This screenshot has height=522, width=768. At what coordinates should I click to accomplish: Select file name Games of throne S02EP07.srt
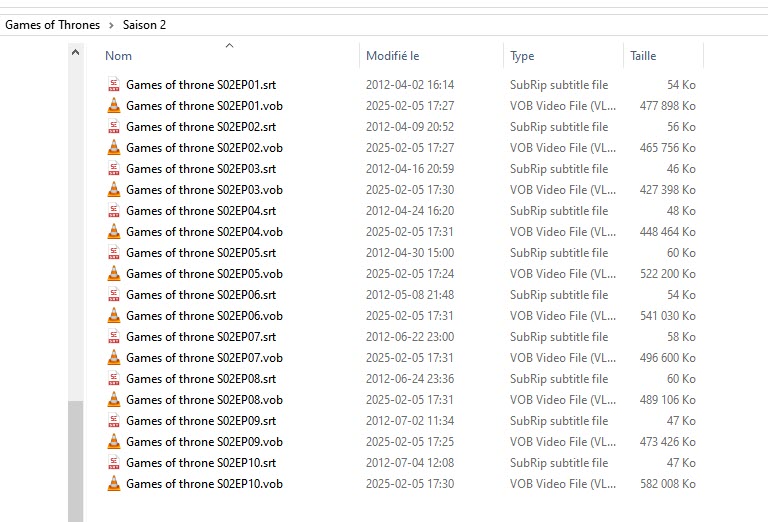(x=201, y=337)
